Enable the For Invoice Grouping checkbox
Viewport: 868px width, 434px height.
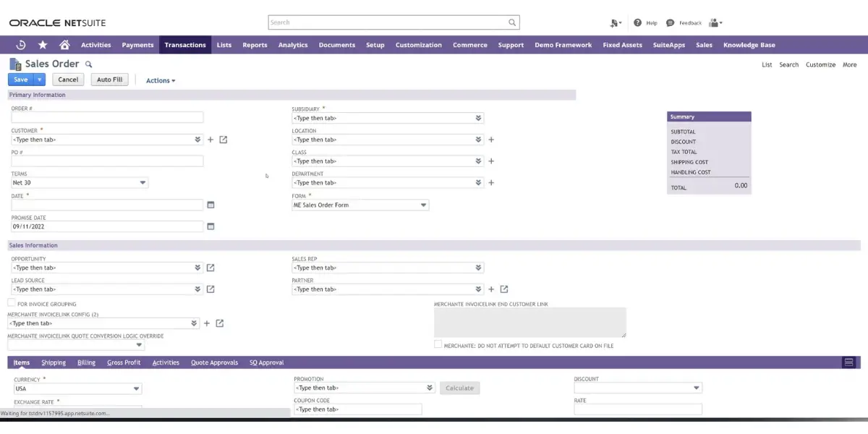pyautogui.click(x=12, y=303)
